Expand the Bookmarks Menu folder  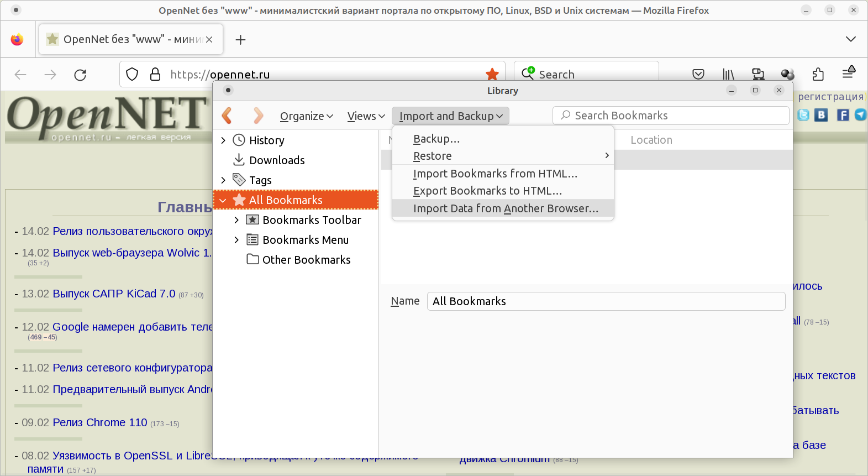(x=236, y=240)
